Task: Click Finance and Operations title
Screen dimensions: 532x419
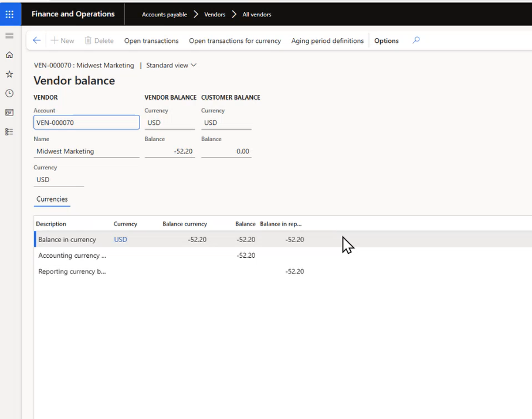Action: pos(73,14)
